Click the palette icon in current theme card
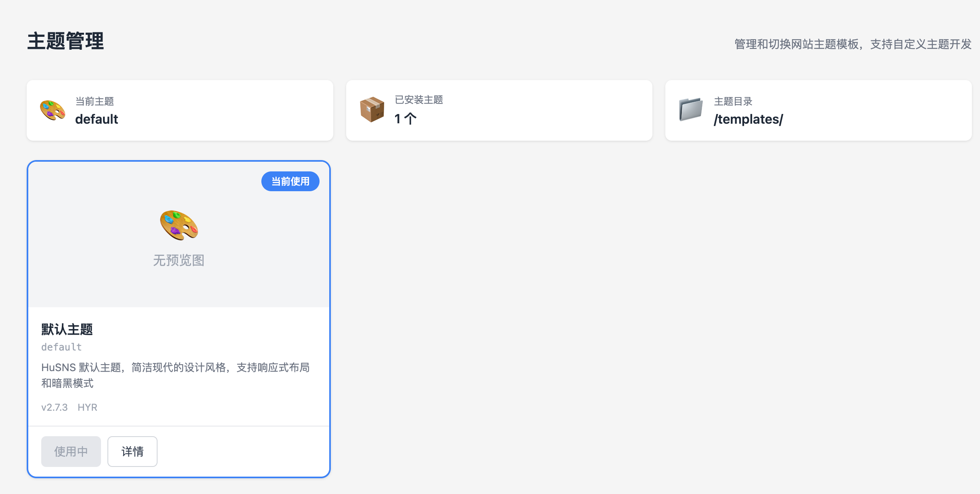 point(53,110)
